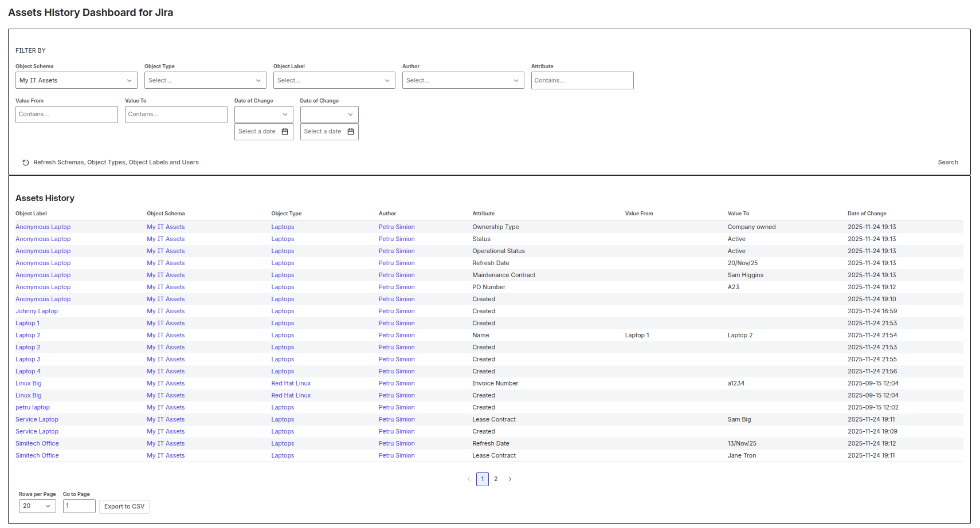Click the previous page chevron
The width and height of the screenshot is (980, 528).
(x=468, y=479)
